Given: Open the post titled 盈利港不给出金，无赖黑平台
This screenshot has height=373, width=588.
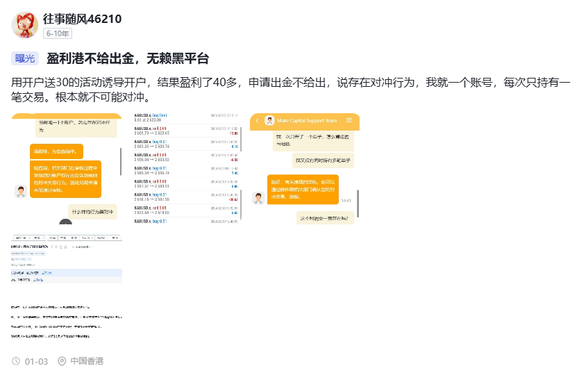Looking at the screenshot, I should pyautogui.click(x=128, y=59).
